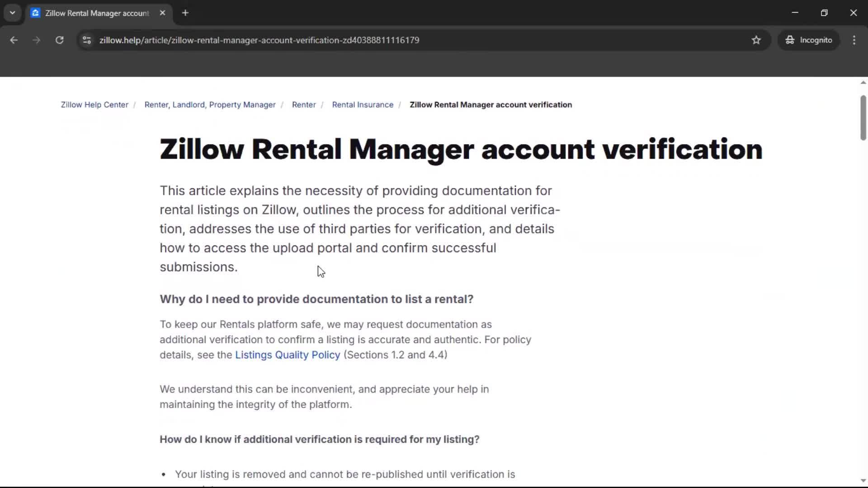Open the site information view details icon
Viewport: 868px width, 488px height.
(86, 40)
